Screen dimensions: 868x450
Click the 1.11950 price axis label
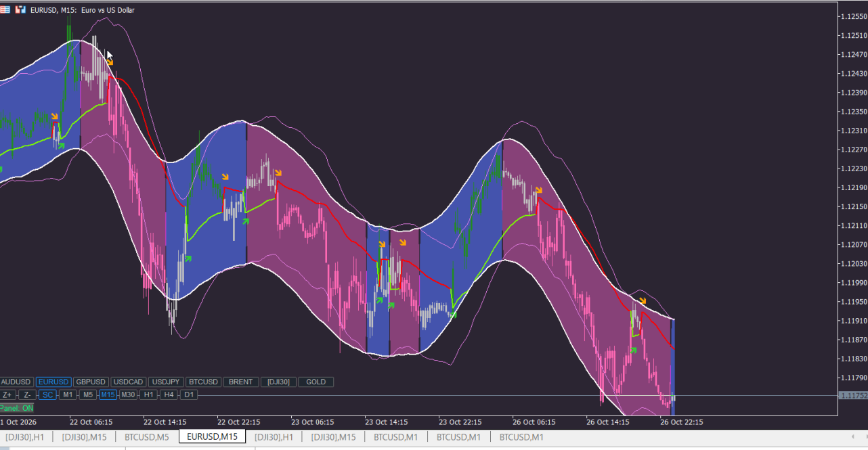click(x=854, y=302)
